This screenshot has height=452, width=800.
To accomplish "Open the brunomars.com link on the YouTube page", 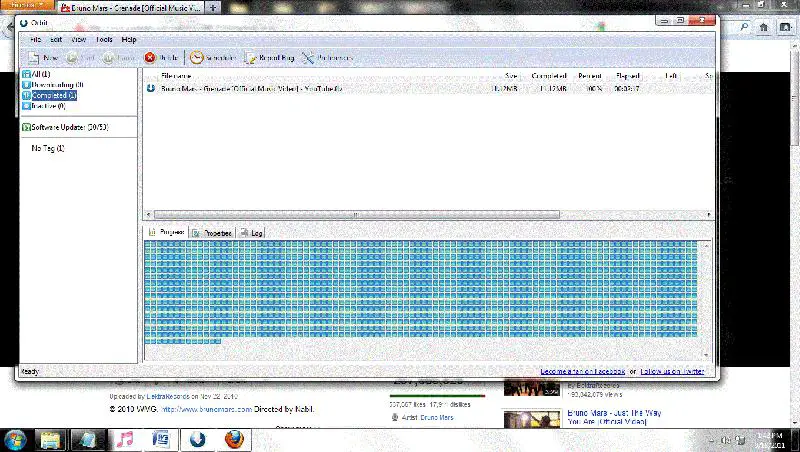I will [x=207, y=409].
